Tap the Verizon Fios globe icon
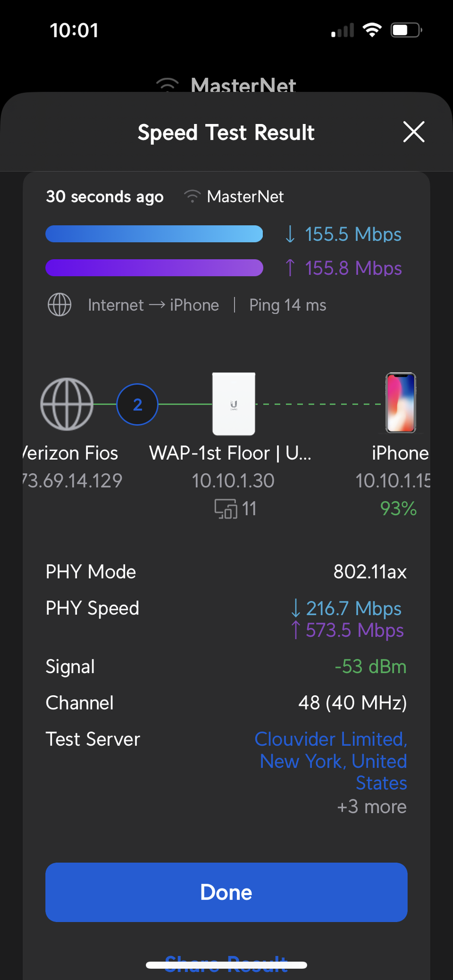Viewport: 453px width, 980px height. tap(67, 404)
